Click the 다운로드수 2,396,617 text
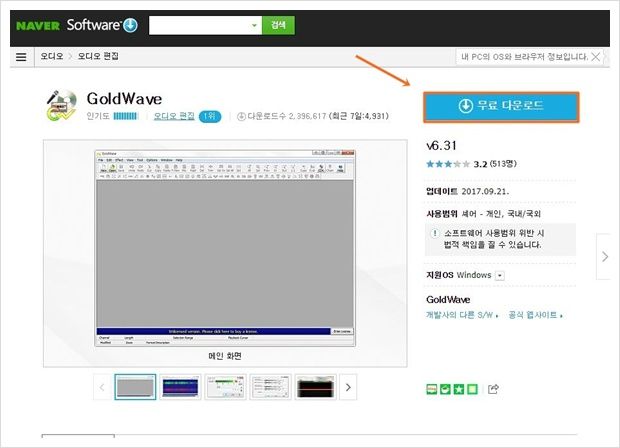Image resolution: width=620 pixels, height=448 pixels. 287,116
